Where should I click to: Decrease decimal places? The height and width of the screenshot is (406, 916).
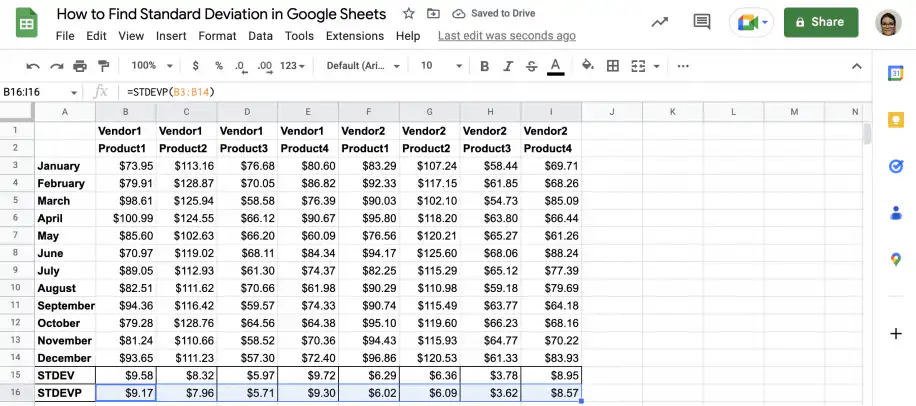(241, 66)
